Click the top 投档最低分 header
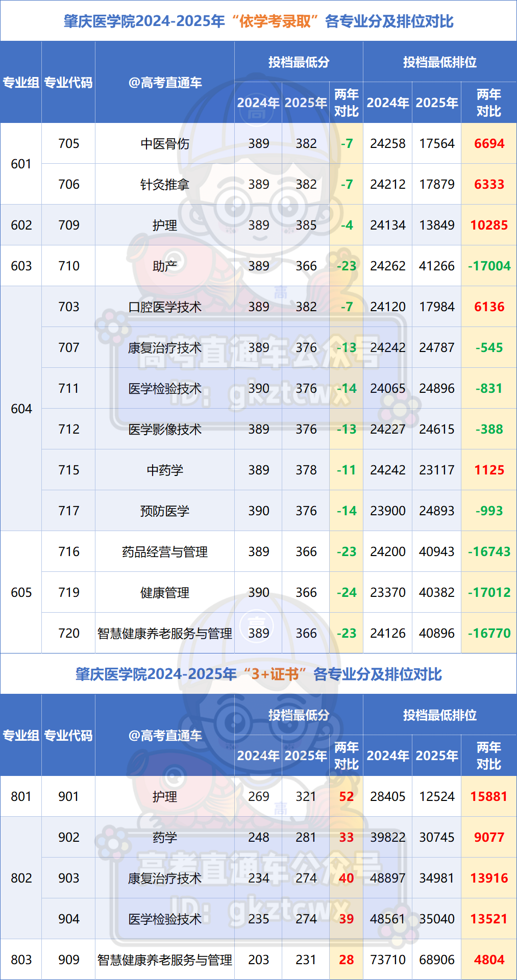517x980 pixels. pyautogui.click(x=299, y=62)
